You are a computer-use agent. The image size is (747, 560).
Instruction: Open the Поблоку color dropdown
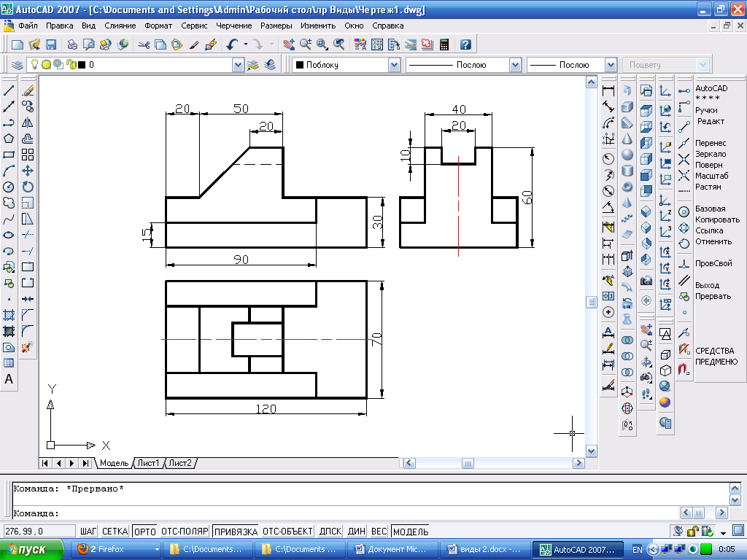point(394,65)
